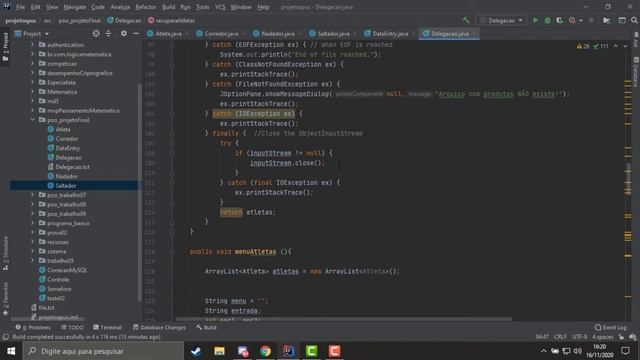
Task: Expand the Matematica folder
Action: coord(32,91)
